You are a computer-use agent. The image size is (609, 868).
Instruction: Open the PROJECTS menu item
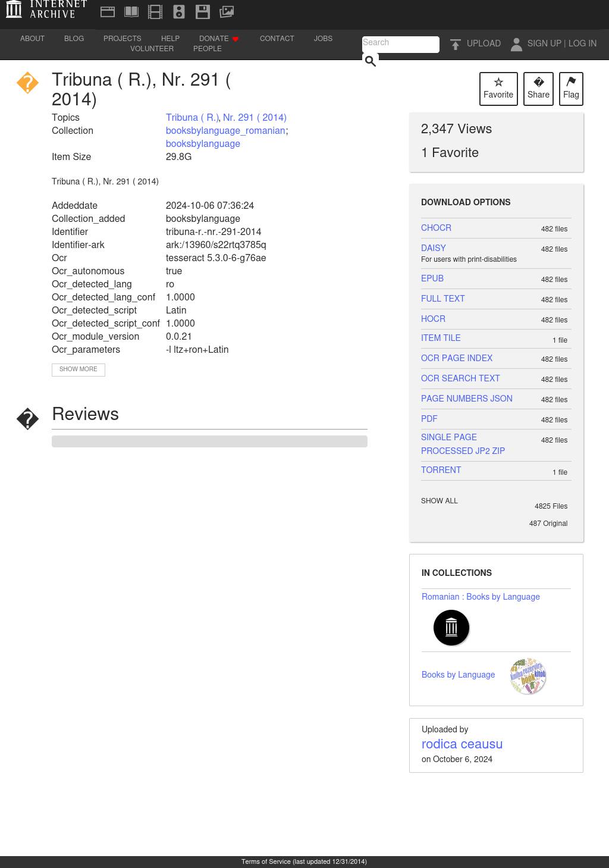[123, 39]
